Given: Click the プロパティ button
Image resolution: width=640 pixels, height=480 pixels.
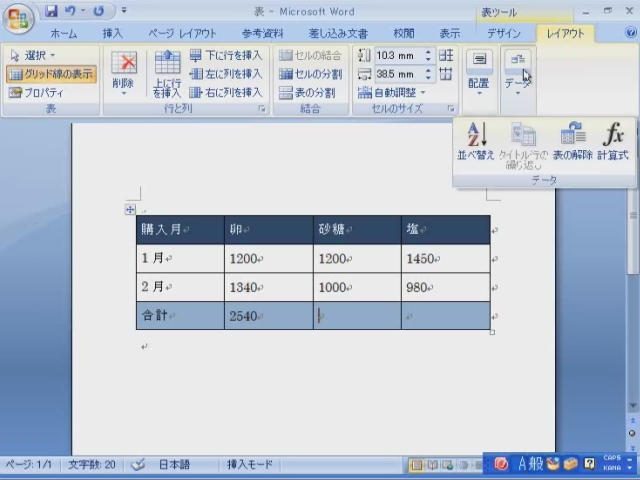Looking at the screenshot, I should pos(37,92).
